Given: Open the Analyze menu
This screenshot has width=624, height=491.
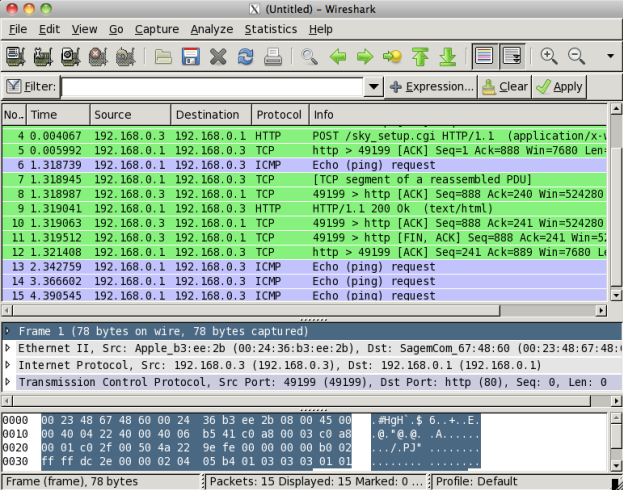Looking at the screenshot, I should pos(212,29).
